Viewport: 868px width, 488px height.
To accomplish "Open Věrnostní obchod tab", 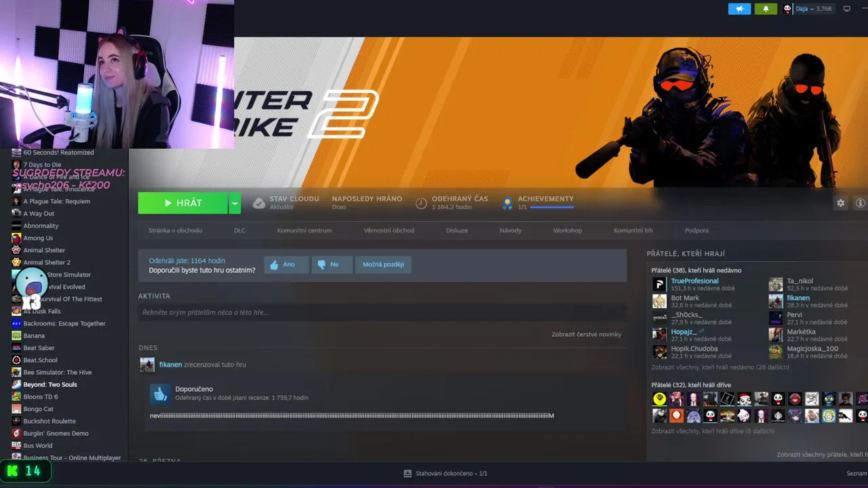I will click(389, 230).
